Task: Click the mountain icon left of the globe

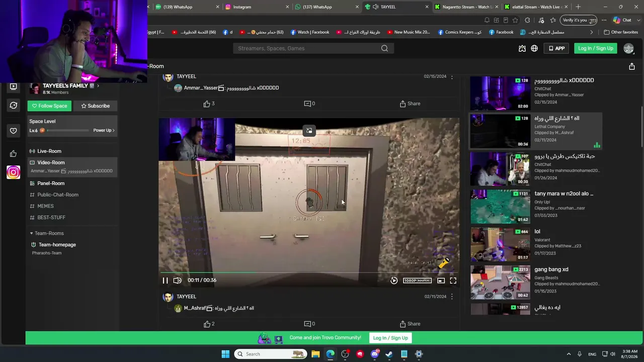Action: coord(522,48)
